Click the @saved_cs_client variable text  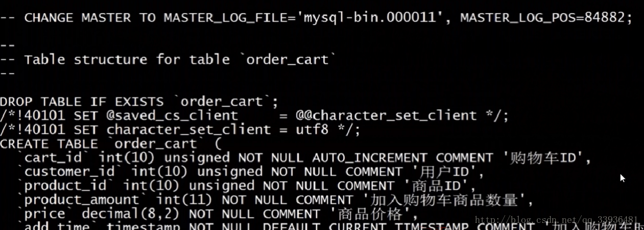pos(172,116)
